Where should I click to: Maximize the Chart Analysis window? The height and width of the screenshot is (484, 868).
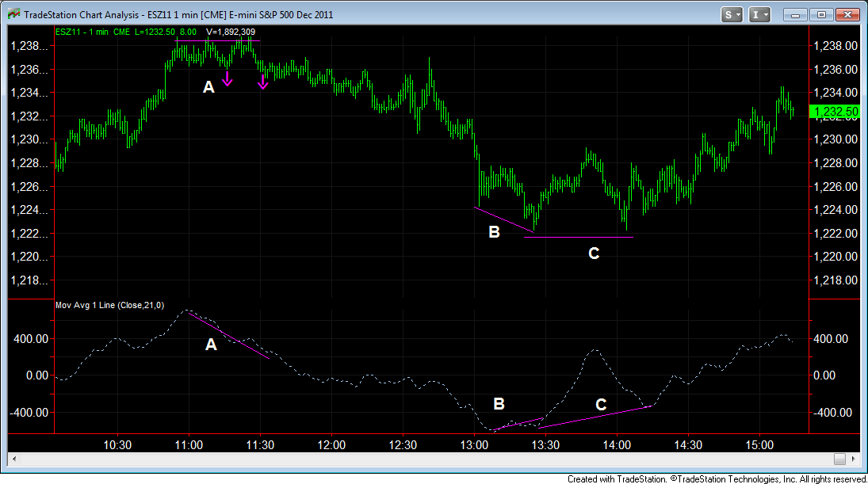coord(821,15)
